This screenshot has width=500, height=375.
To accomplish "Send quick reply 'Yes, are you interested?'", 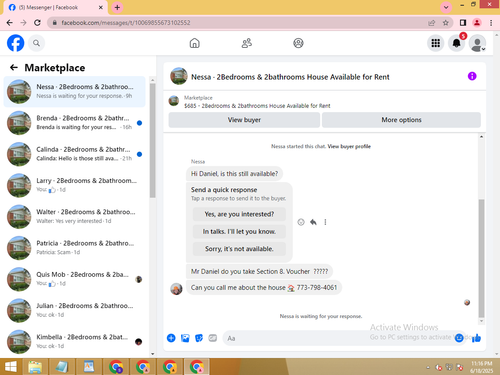I will pyautogui.click(x=239, y=214).
